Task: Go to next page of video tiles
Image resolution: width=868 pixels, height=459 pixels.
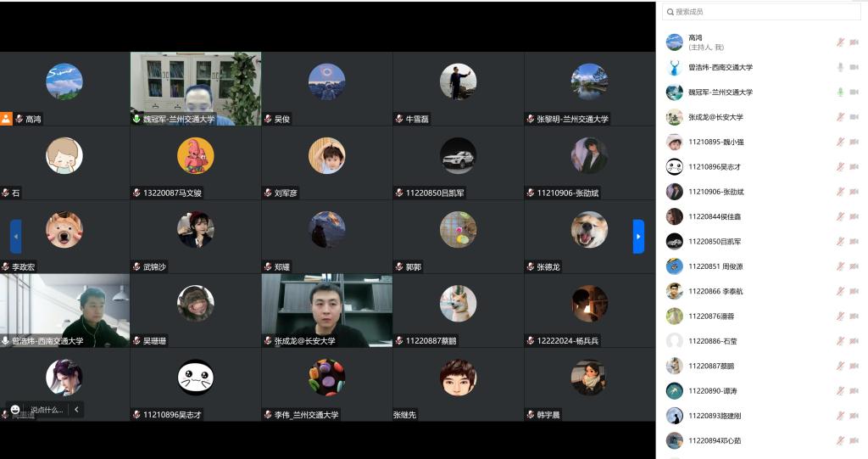Action: point(638,236)
